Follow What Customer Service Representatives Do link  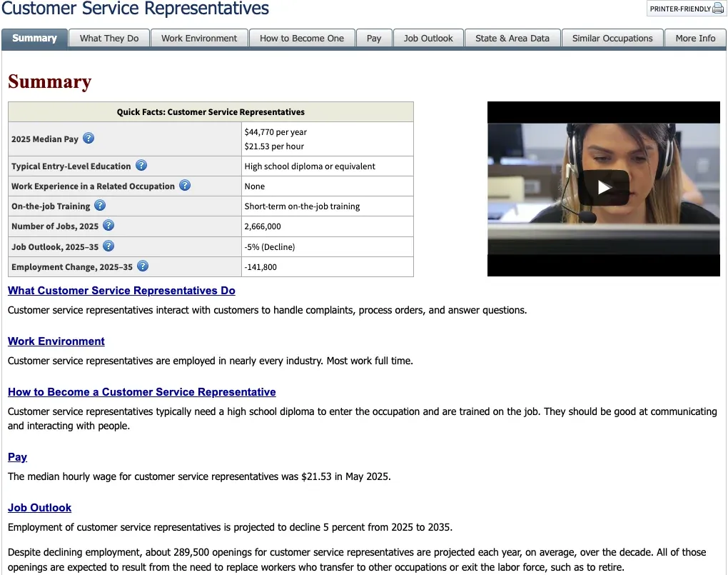click(121, 291)
